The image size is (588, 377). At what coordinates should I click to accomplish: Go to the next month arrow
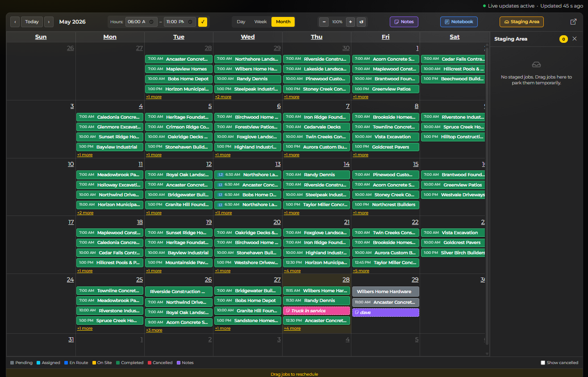pos(49,22)
